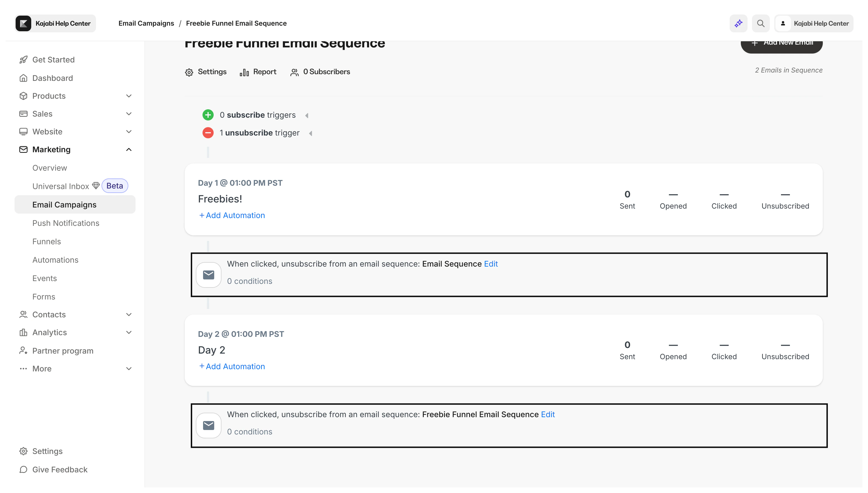Click the Add New Email button

click(x=781, y=44)
